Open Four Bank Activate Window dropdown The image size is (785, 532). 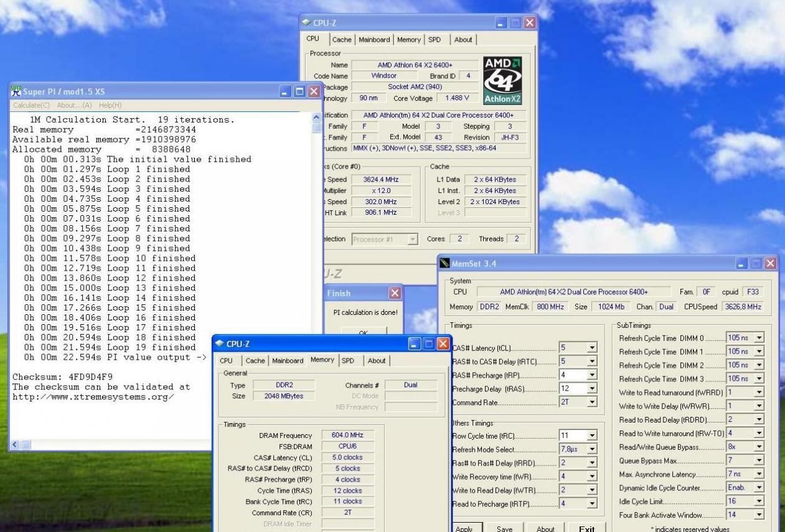tap(759, 515)
